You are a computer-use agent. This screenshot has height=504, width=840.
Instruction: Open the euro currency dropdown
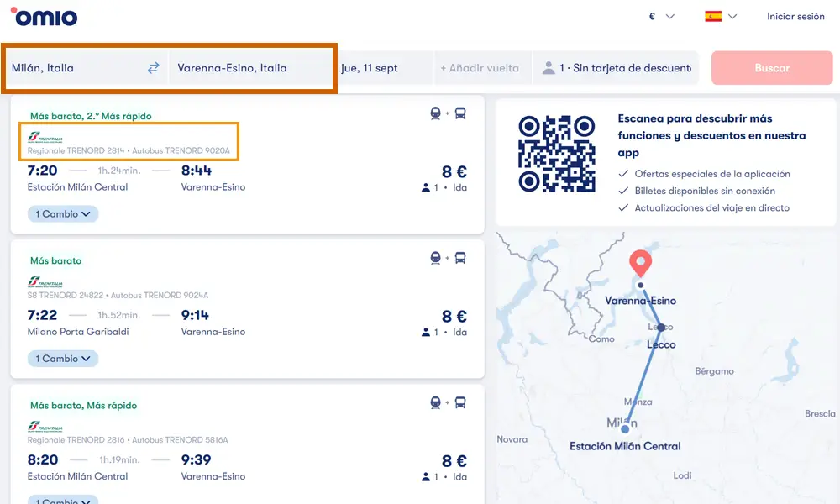click(x=661, y=17)
